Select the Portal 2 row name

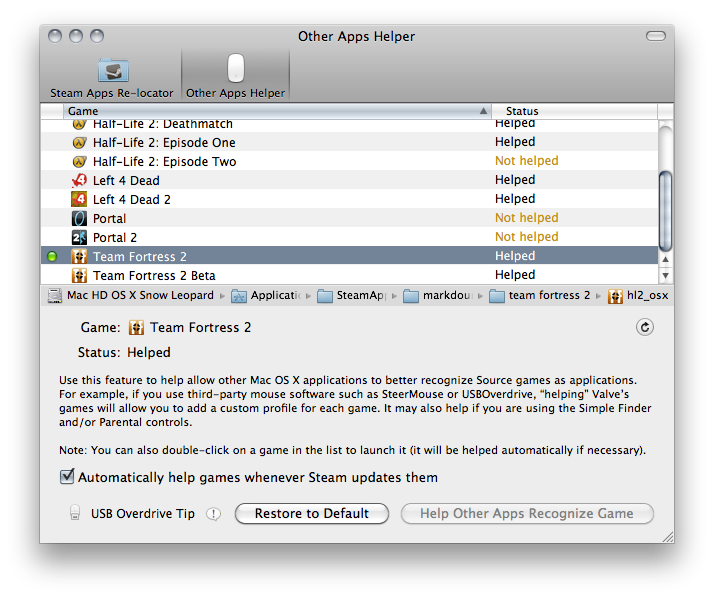115,238
